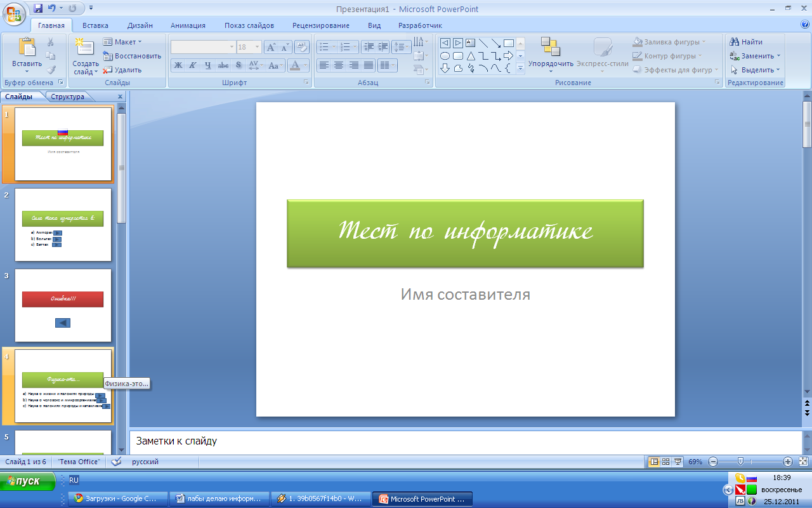This screenshot has width=812, height=508.
Task: Click the spell check icon in status bar
Action: (x=116, y=462)
